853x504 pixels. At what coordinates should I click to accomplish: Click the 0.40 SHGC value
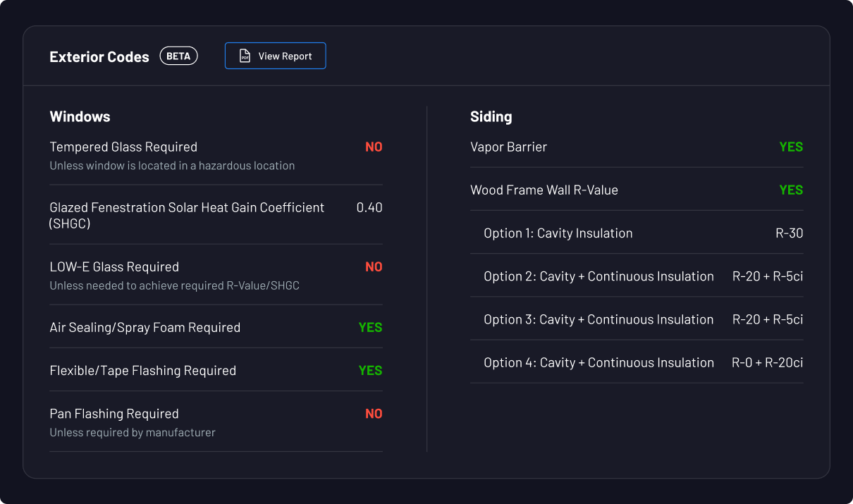pos(369,207)
